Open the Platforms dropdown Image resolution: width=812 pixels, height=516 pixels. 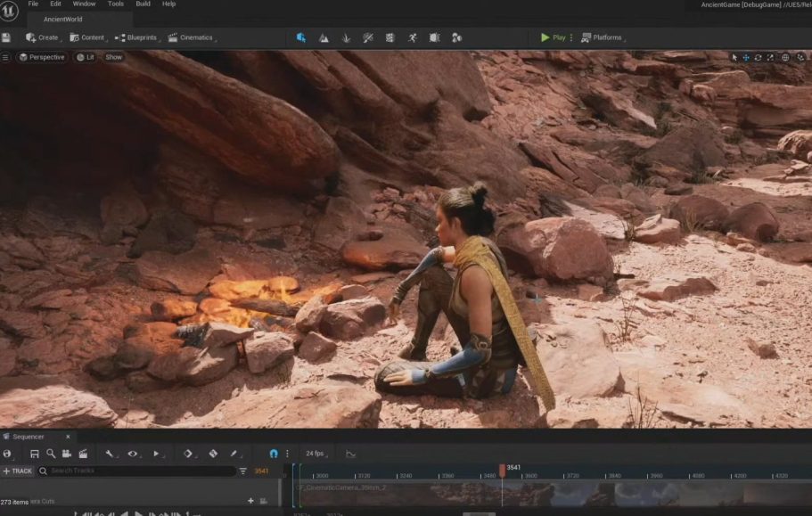(x=603, y=37)
